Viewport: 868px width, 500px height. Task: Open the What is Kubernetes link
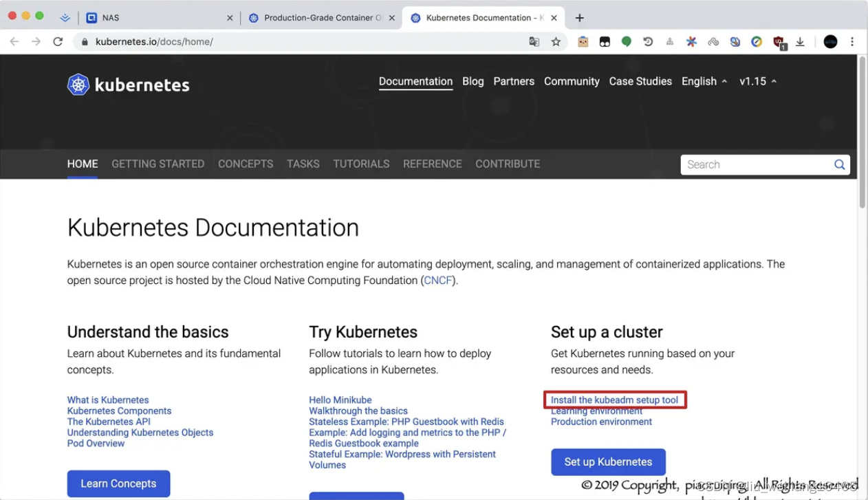tap(108, 400)
